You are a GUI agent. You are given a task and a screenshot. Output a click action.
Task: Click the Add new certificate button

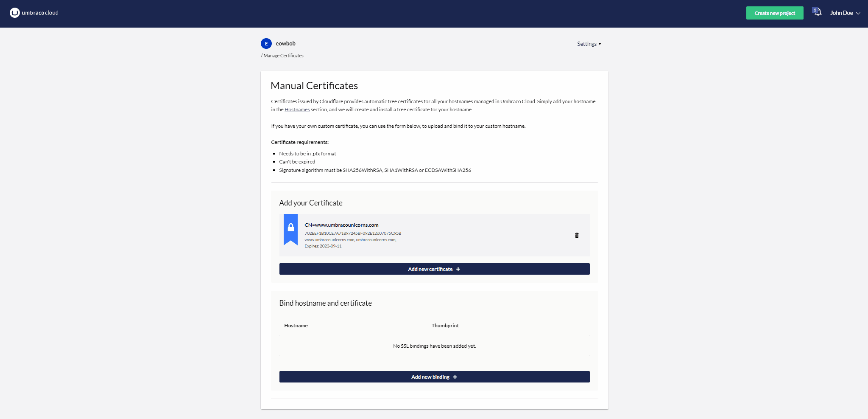pos(434,269)
